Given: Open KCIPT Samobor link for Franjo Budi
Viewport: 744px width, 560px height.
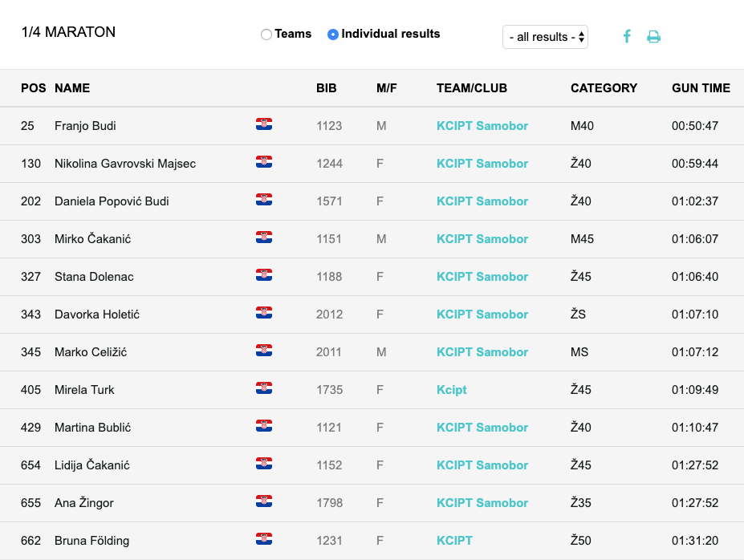Looking at the screenshot, I should pyautogui.click(x=482, y=126).
